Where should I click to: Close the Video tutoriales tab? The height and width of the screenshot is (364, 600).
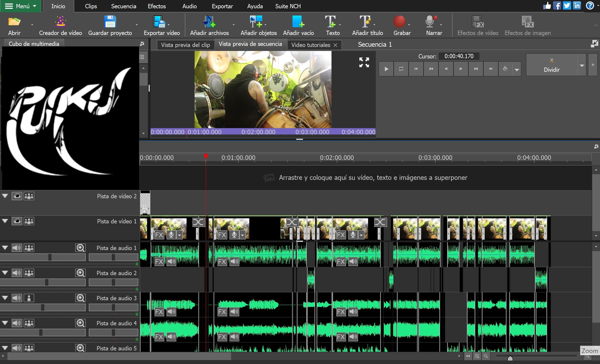coord(335,45)
